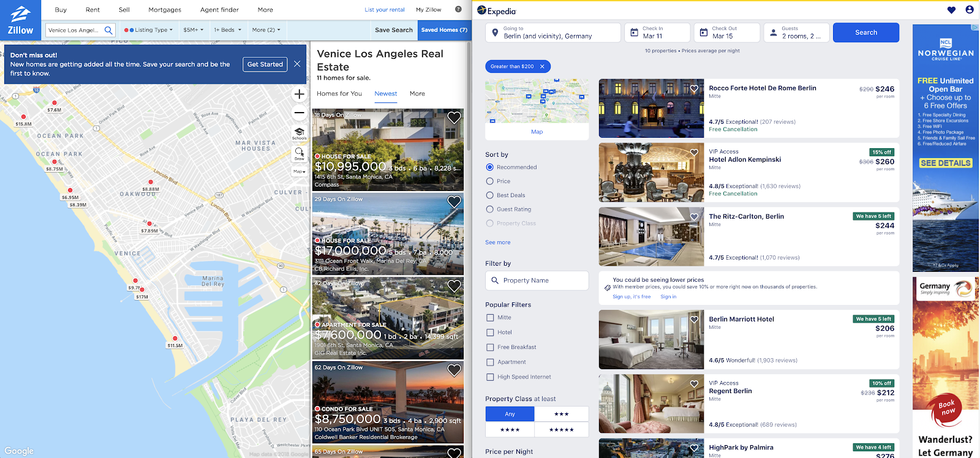Click the $11.5M map price marker
Image resolution: width=980 pixels, height=458 pixels.
[175, 342]
